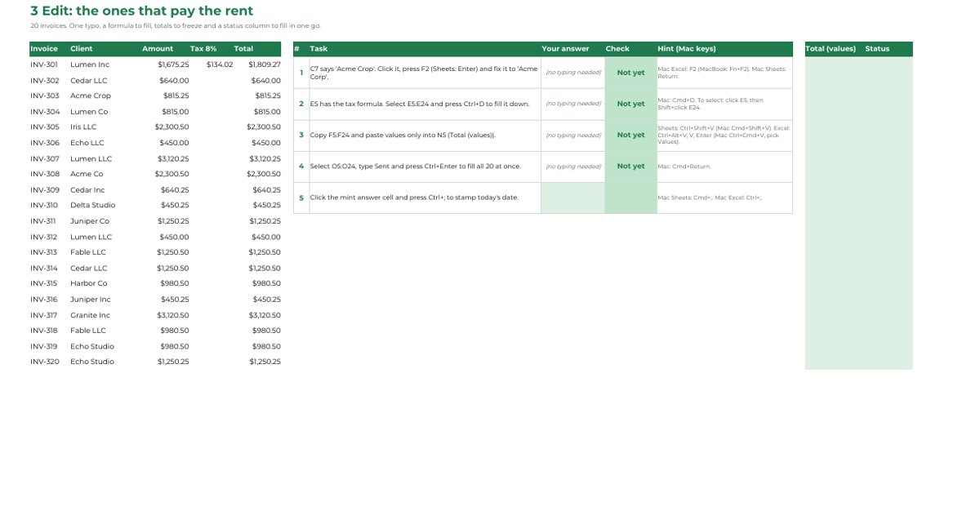The width and height of the screenshot is (980, 511).
Task: Click the mint answer cell for task 5
Action: click(572, 198)
